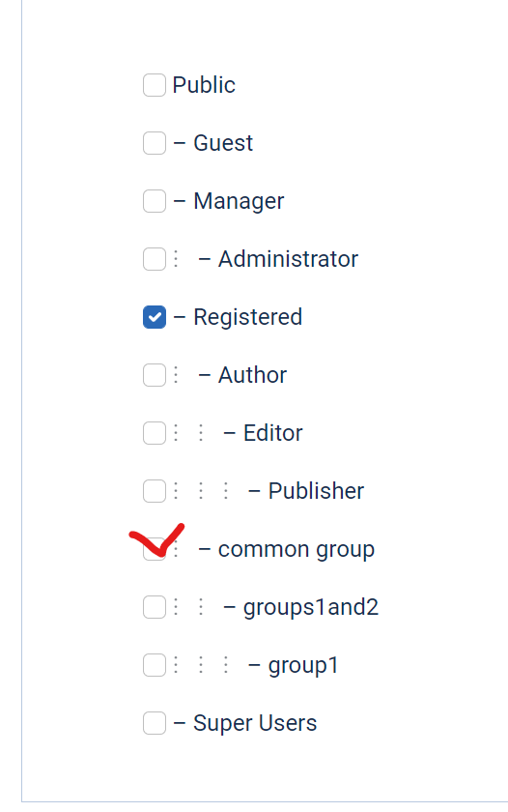Select the groups1and2 checkbox
Image resolution: width=508 pixels, height=812 pixels.
pyautogui.click(x=155, y=607)
